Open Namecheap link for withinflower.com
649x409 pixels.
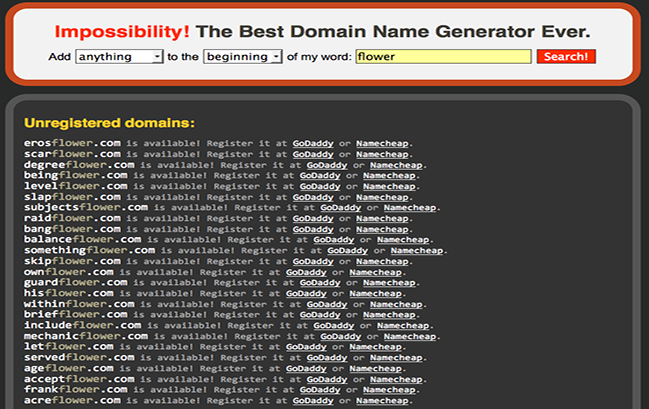pos(397,304)
